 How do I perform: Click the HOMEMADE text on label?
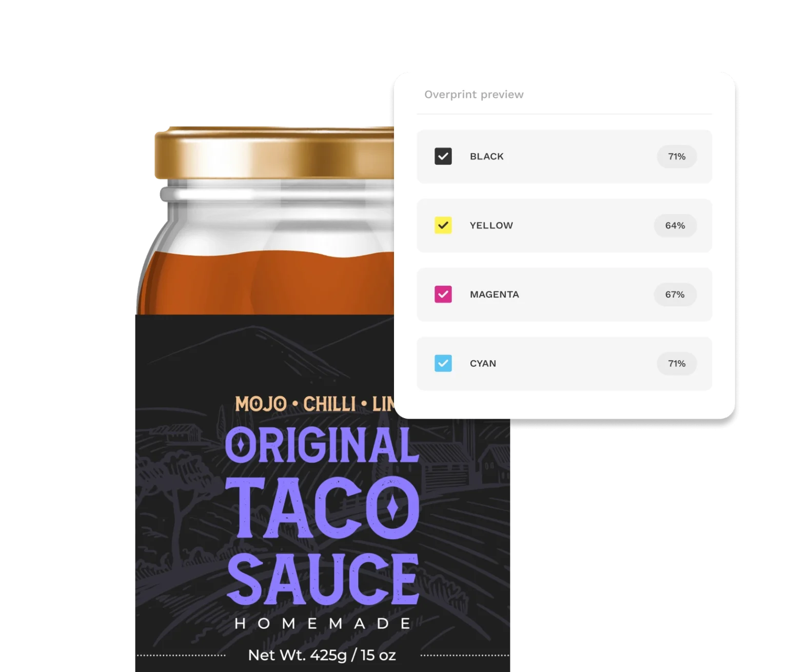point(323,624)
